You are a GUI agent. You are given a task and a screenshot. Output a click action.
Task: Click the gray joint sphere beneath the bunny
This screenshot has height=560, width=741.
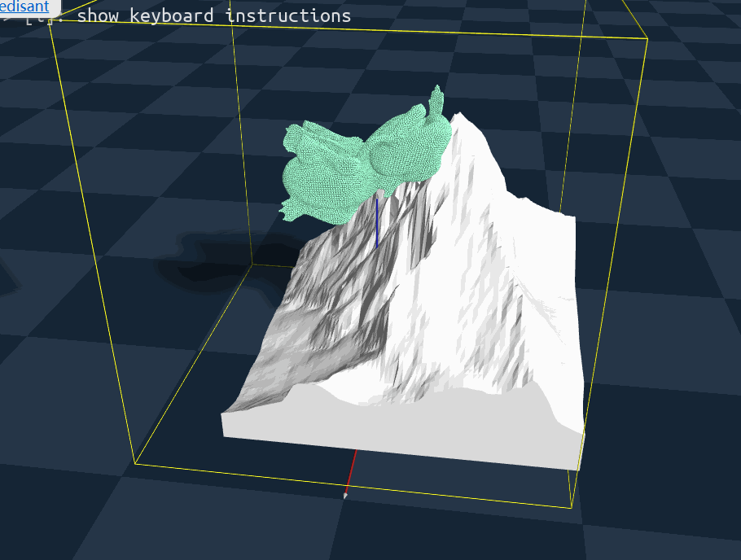379,194
